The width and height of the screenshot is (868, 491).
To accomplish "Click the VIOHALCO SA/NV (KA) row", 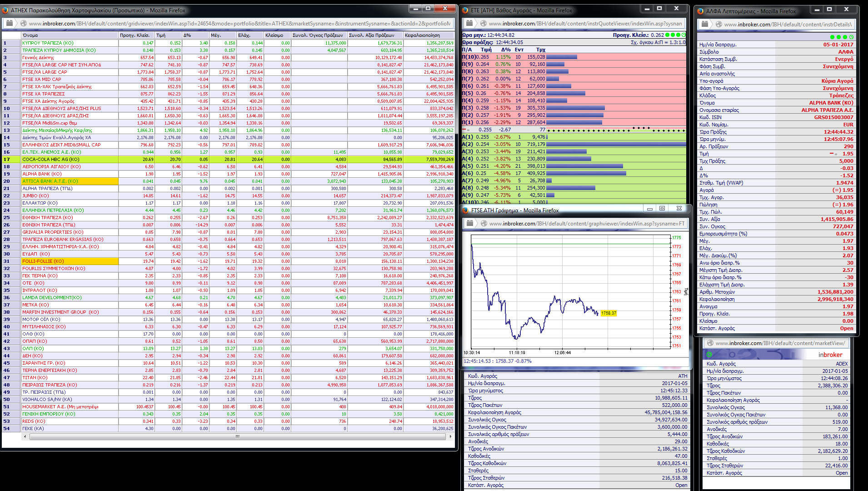I will point(228,400).
